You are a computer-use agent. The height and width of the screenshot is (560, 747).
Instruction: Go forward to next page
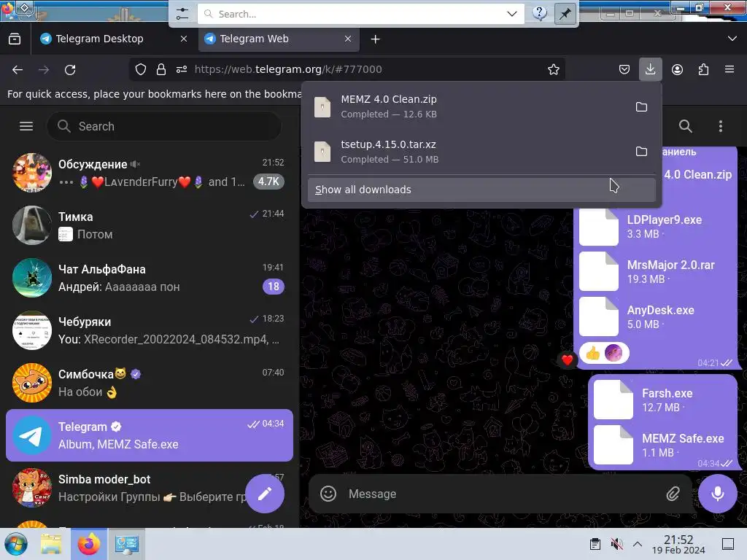pos(44,69)
